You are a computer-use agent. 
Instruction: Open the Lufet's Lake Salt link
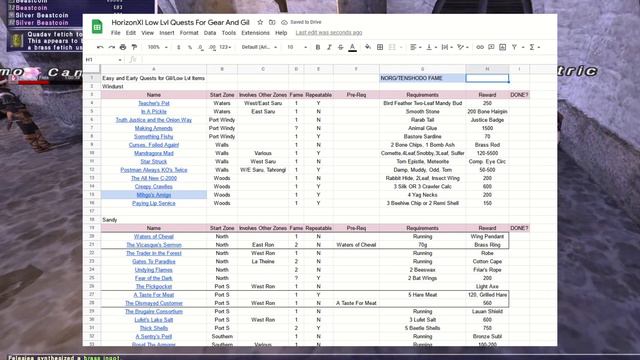click(153, 320)
